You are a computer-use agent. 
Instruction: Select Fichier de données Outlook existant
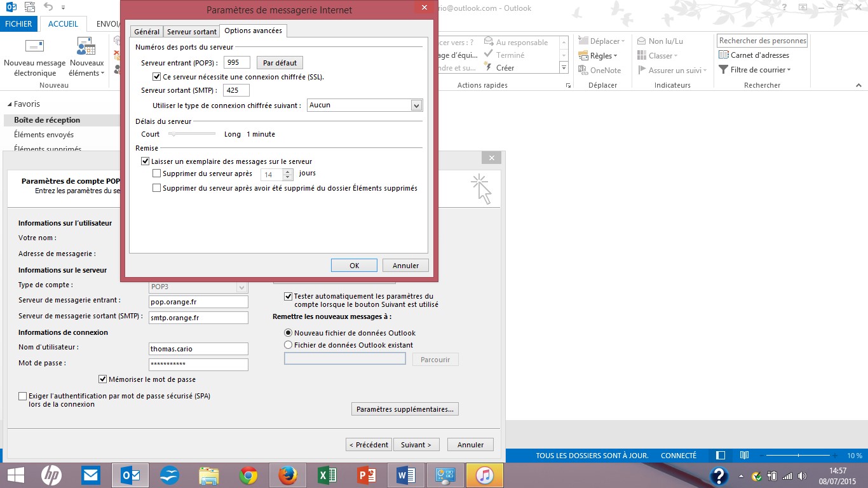[x=288, y=345]
